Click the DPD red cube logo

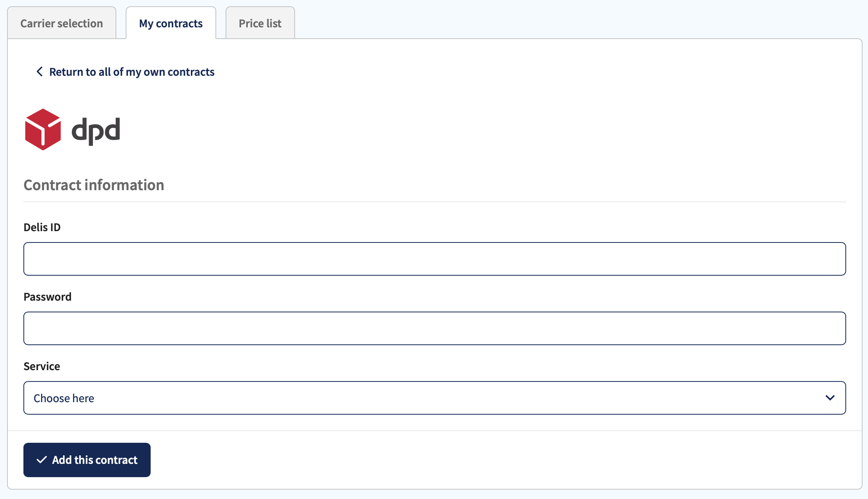pyautogui.click(x=43, y=129)
